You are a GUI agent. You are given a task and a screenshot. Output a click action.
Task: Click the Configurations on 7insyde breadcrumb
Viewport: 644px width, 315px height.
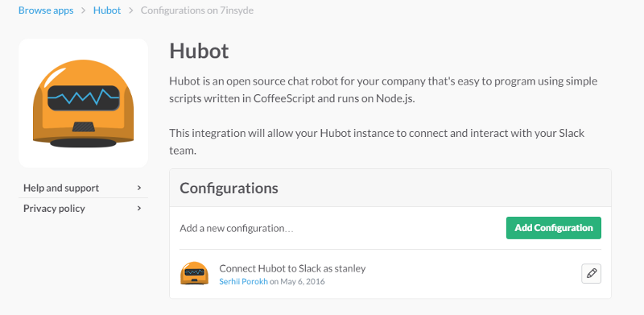pos(197,10)
